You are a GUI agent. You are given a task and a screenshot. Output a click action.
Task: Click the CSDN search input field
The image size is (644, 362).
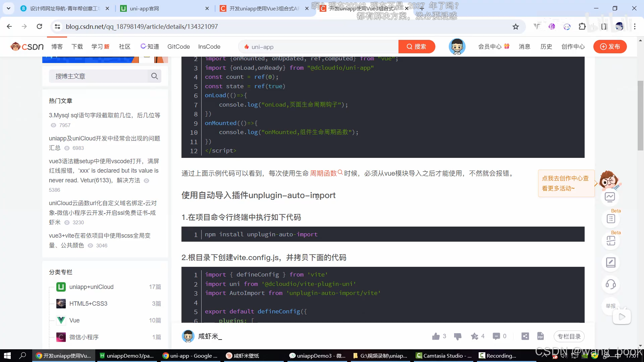[x=319, y=47]
